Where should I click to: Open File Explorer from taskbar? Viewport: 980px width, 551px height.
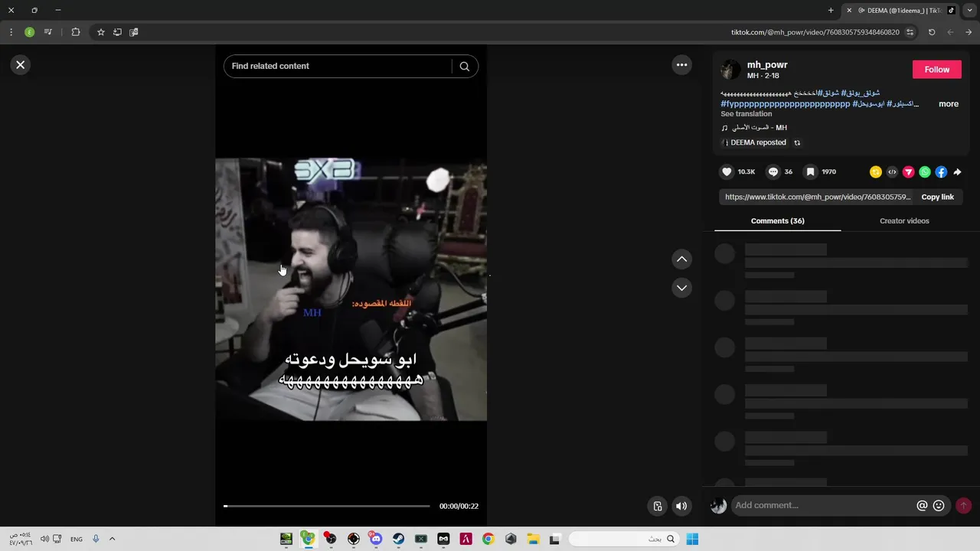[533, 539]
